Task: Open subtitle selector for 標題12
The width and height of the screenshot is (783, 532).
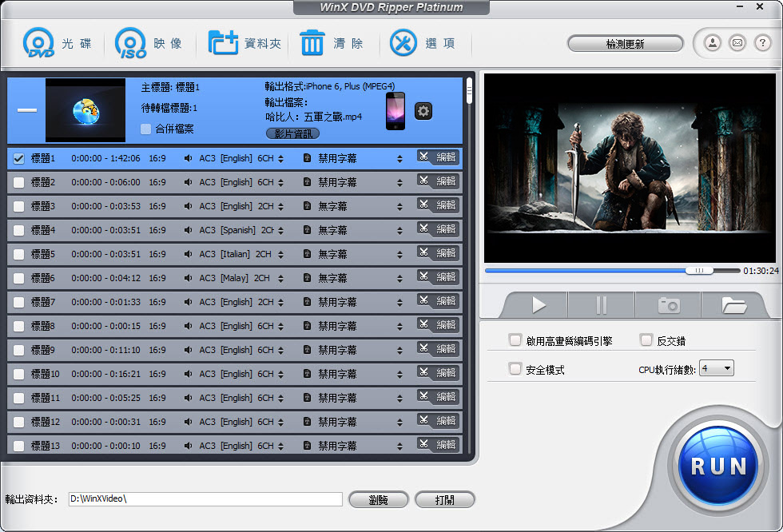Action: [399, 423]
